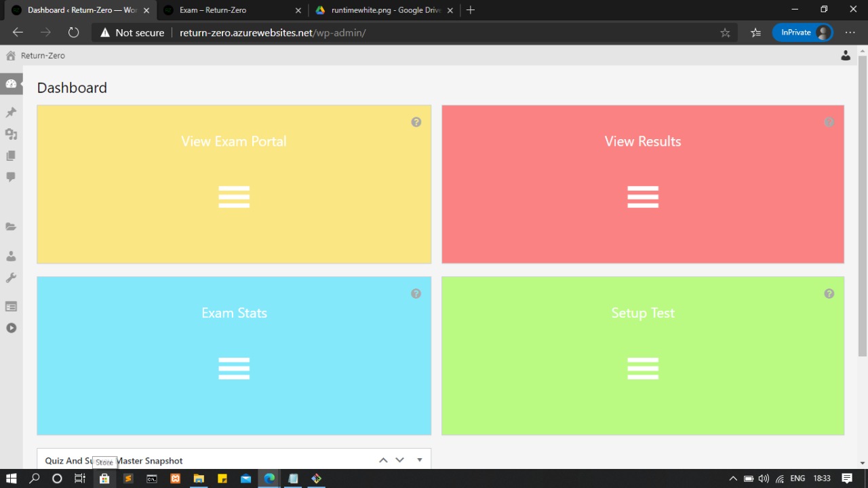Open Command Prompt from taskbar

click(152, 478)
